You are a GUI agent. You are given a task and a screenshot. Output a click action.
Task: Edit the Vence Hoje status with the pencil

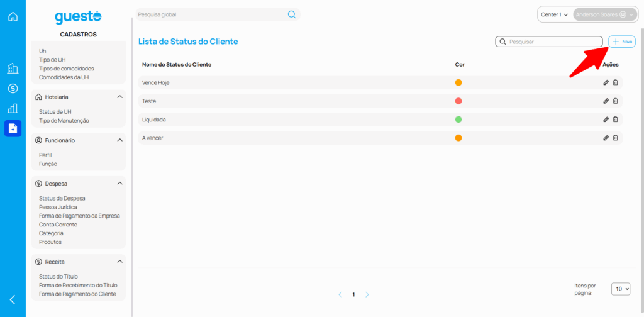[606, 82]
